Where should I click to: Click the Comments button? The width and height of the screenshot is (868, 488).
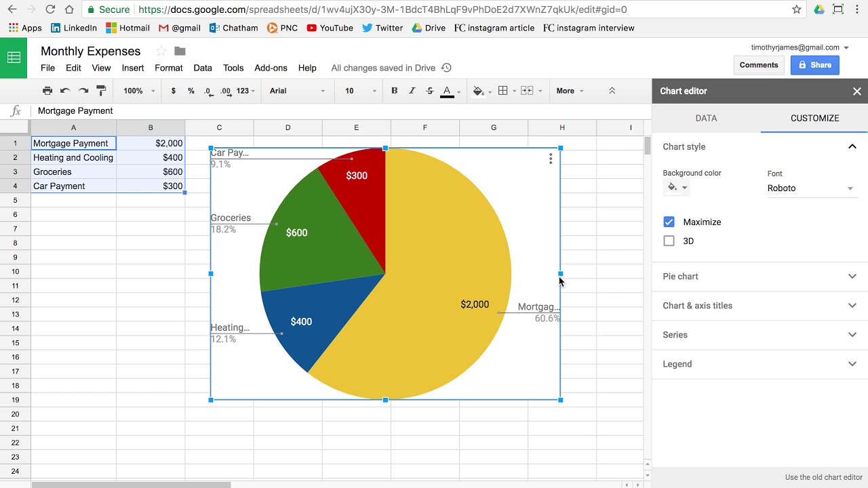point(759,65)
